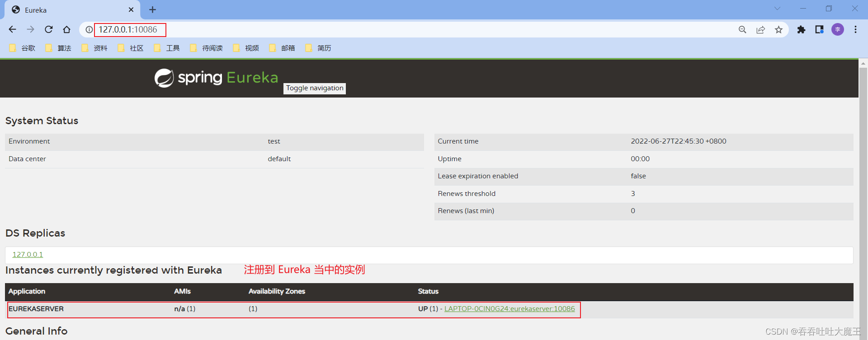Click the Current time value 2022-06-27T22:45:30

[679, 141]
